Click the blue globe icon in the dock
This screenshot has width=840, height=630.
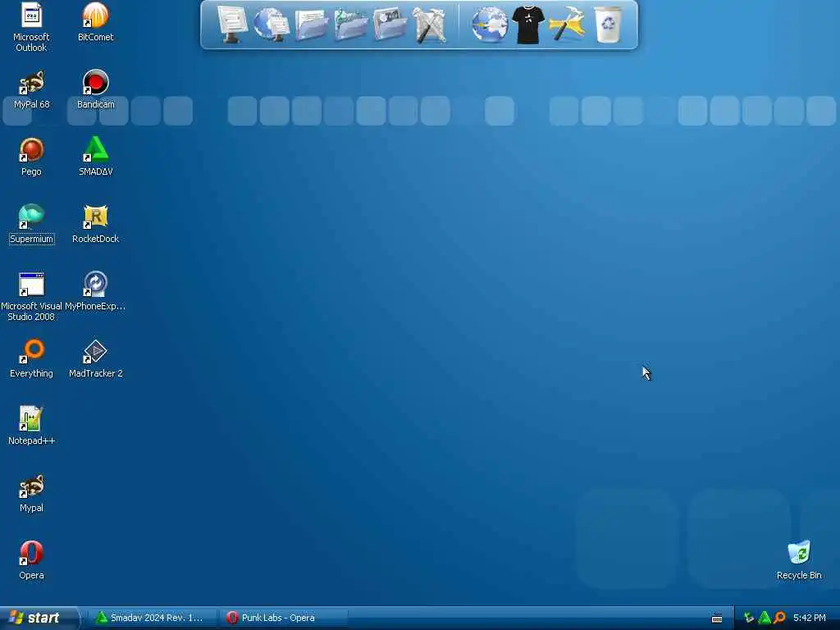[x=490, y=24]
